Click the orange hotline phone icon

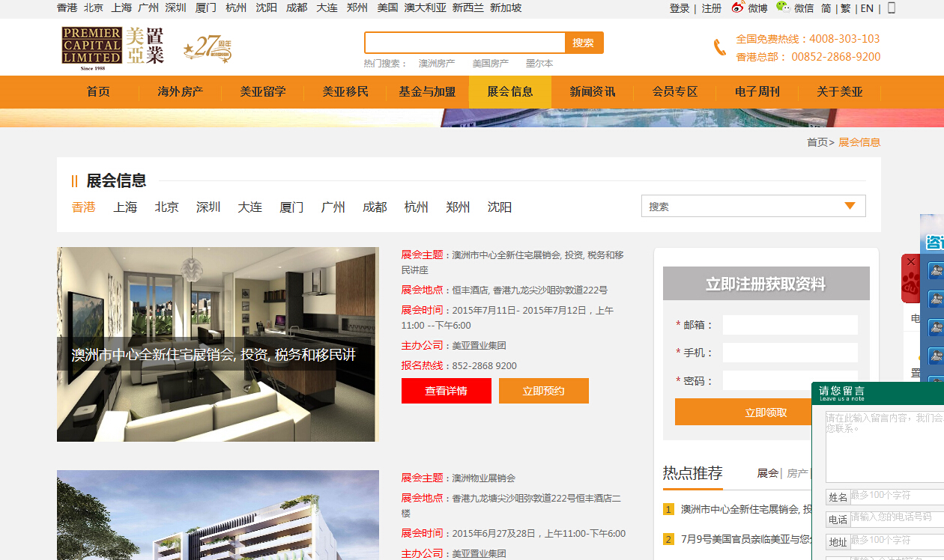720,48
